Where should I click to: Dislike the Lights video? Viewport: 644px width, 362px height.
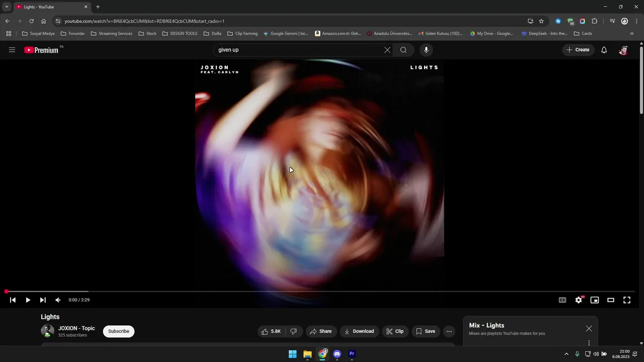tap(294, 331)
